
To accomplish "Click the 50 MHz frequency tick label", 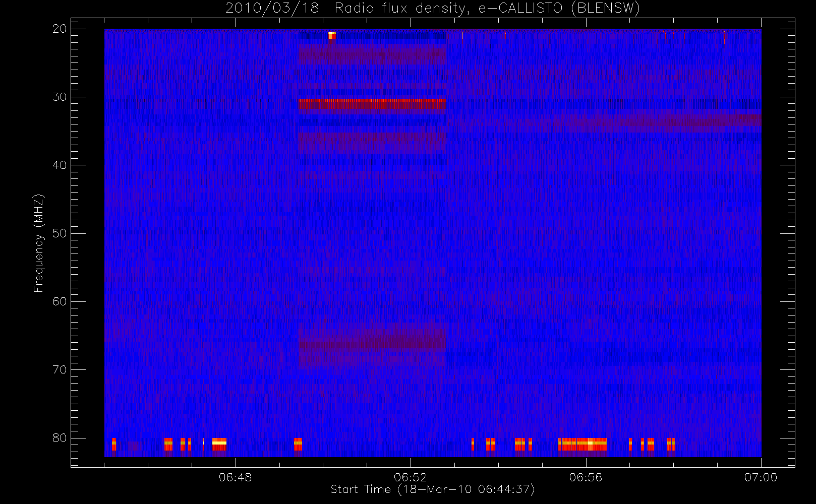I will click(x=60, y=233).
